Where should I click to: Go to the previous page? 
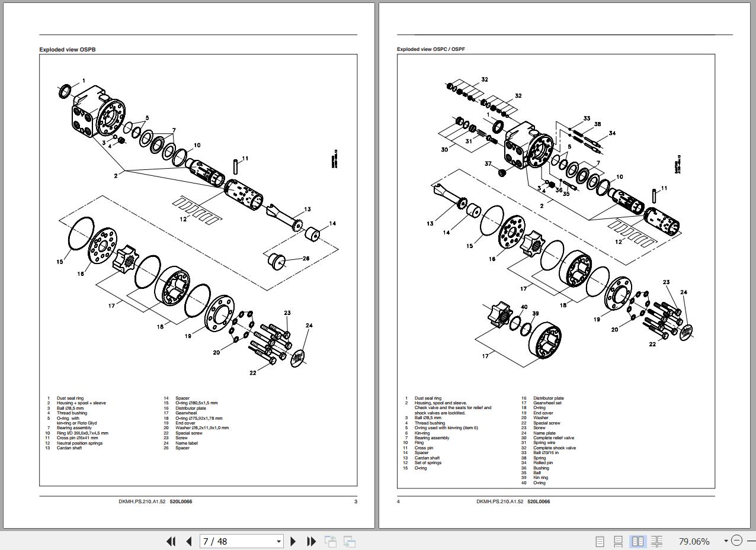click(x=189, y=541)
